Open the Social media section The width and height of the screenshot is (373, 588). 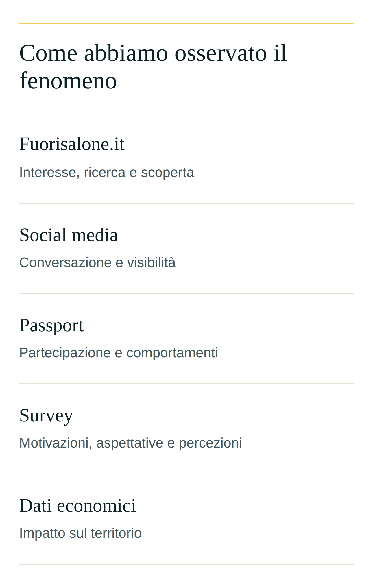click(x=69, y=234)
